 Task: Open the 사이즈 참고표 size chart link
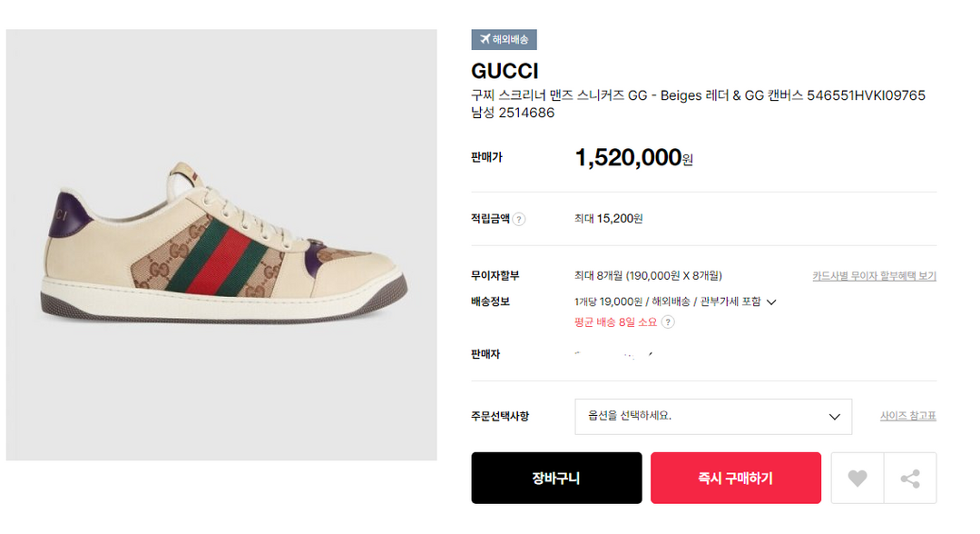(x=907, y=416)
